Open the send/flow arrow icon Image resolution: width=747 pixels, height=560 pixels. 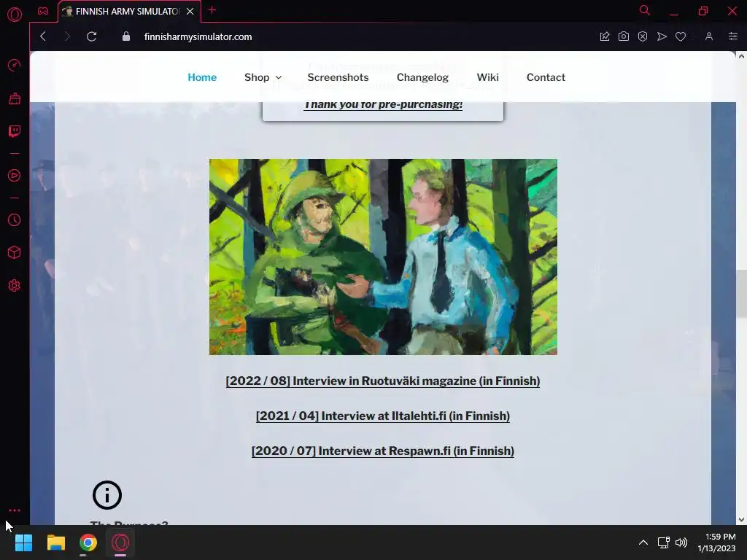pos(662,36)
